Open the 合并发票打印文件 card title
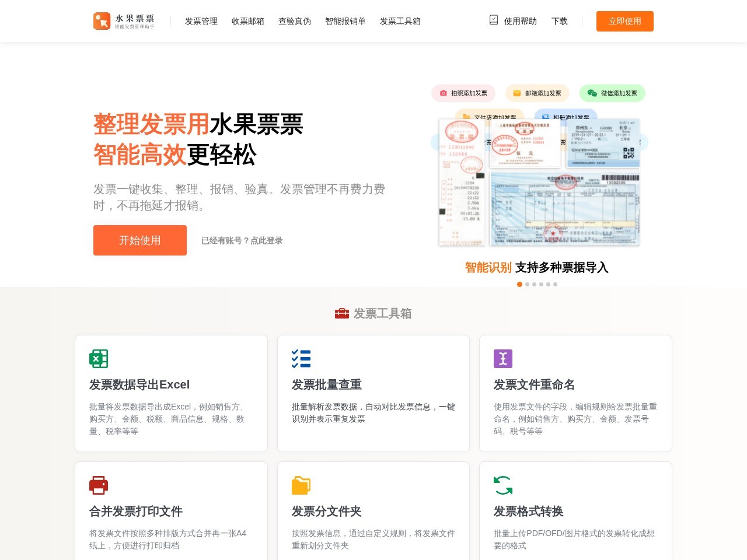The width and height of the screenshot is (747, 560). tap(136, 512)
